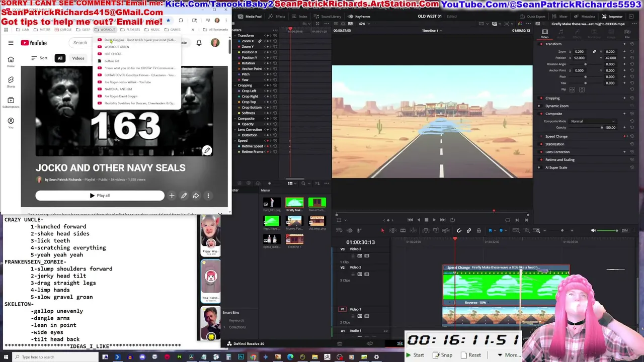Toggle the Cropping section enable switch
The height and width of the screenshot is (362, 644).
click(x=541, y=98)
